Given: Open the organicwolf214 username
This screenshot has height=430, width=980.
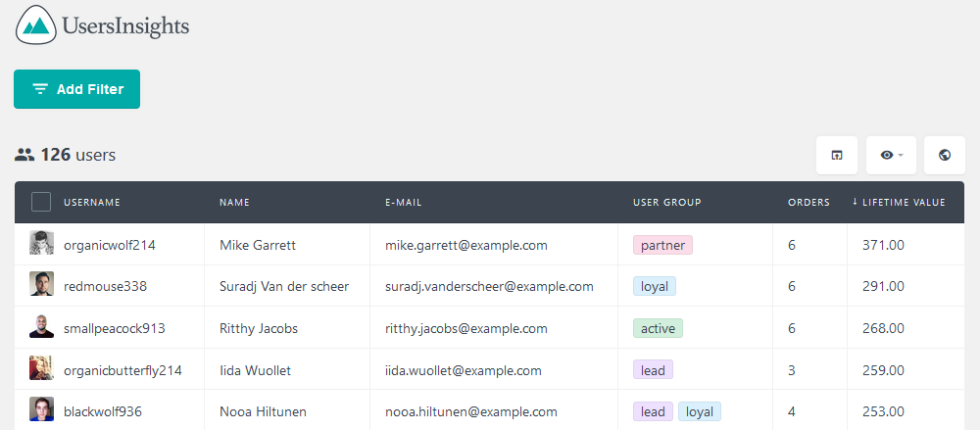Looking at the screenshot, I should tap(110, 246).
